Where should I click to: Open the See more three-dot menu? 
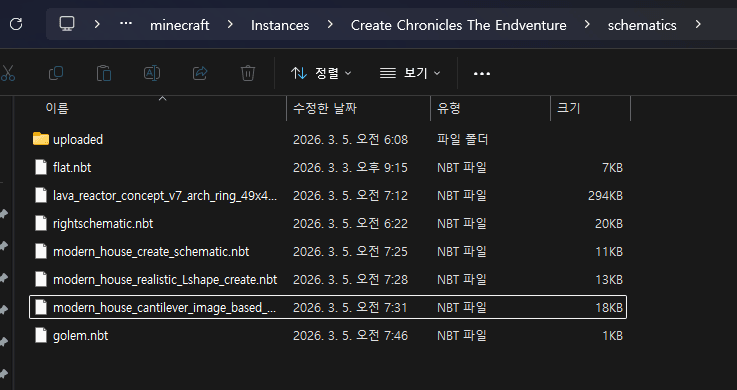click(482, 74)
